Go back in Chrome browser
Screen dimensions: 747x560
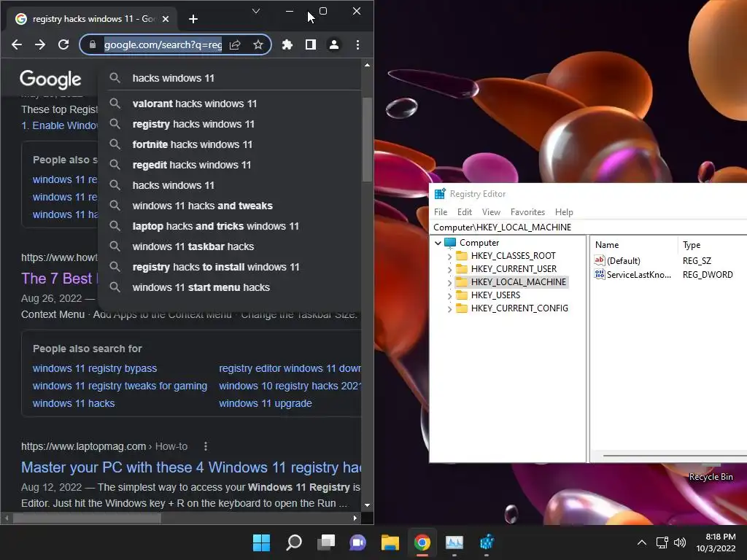17,44
